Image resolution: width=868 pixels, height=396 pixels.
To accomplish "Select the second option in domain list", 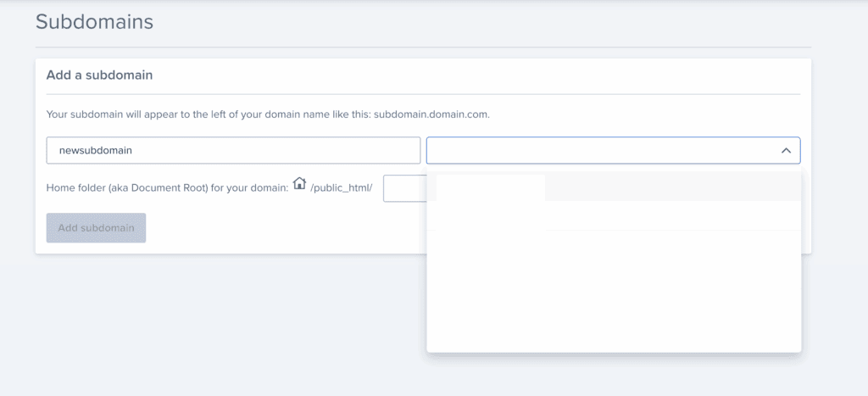I will (x=614, y=215).
